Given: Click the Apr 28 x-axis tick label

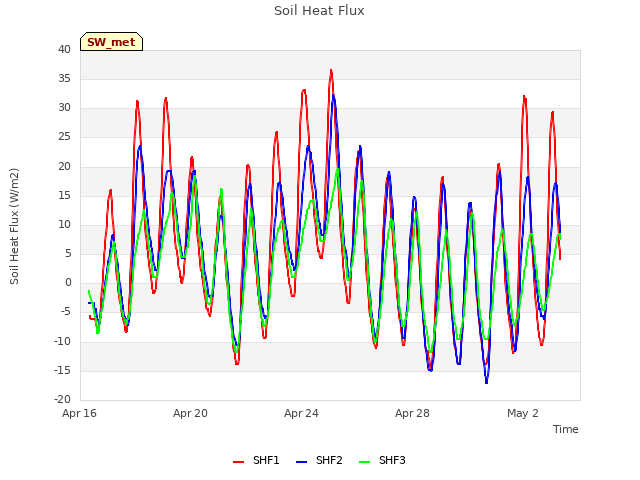Looking at the screenshot, I should (412, 413).
